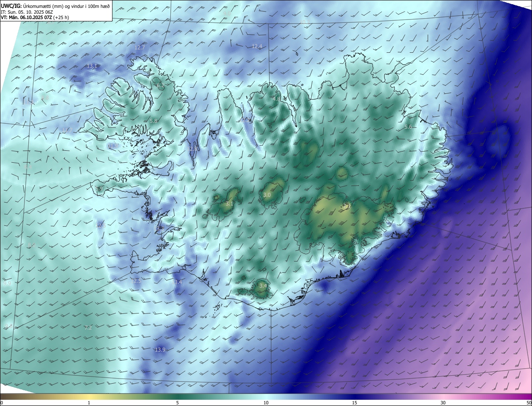The height and width of the screenshot is (406, 532).
Task: Click the 50 label on the color scale
Action: click(529, 403)
